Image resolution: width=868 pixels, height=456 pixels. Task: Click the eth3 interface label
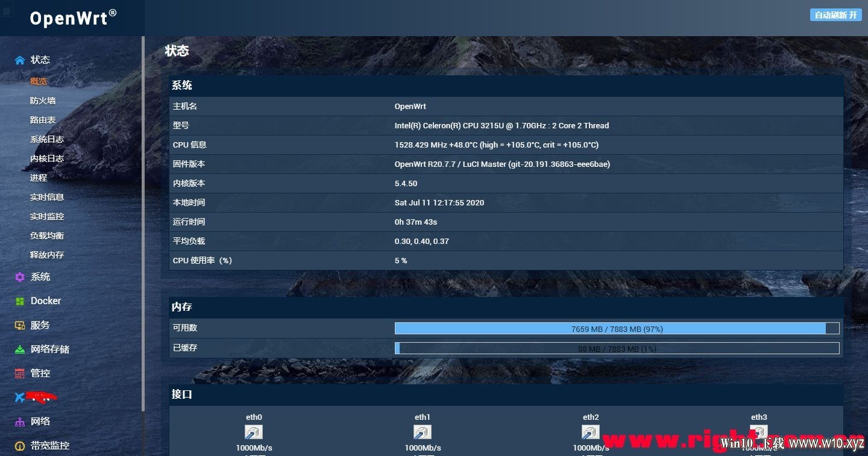[759, 417]
